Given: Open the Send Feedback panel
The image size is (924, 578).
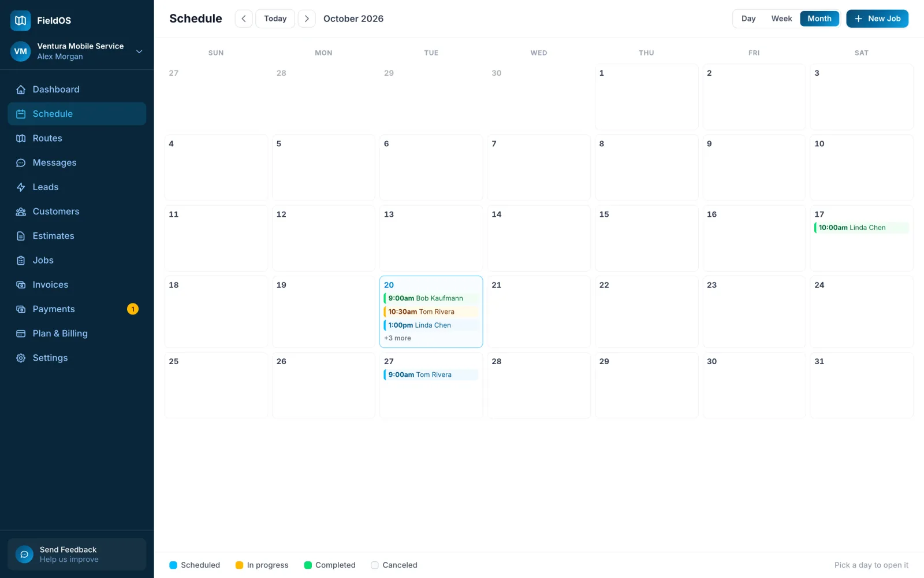Looking at the screenshot, I should (77, 554).
